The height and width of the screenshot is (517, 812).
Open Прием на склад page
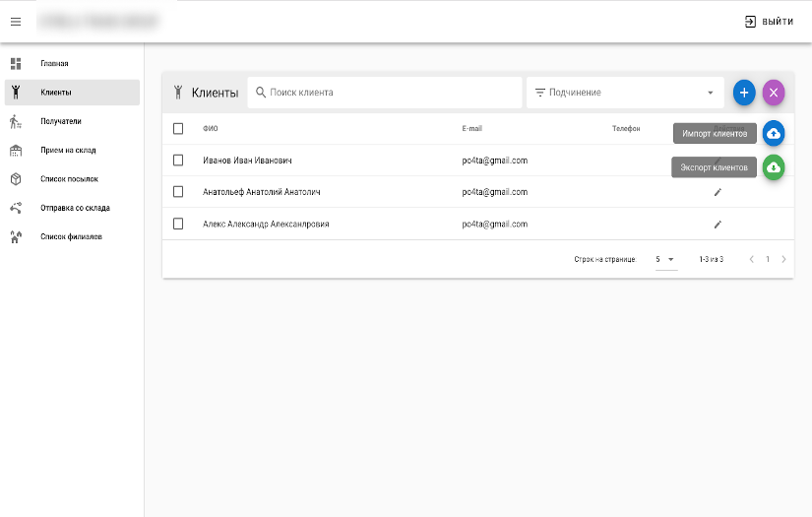pos(72,151)
